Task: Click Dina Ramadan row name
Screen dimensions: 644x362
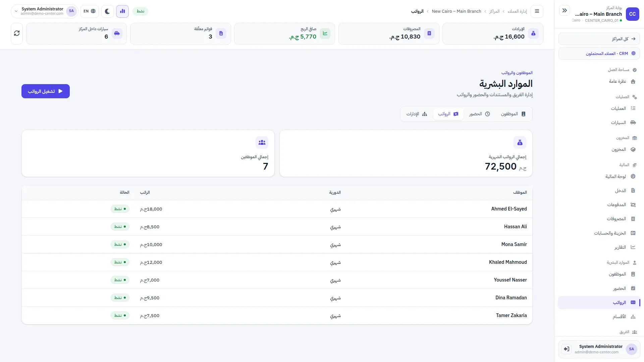Action: 511,298
